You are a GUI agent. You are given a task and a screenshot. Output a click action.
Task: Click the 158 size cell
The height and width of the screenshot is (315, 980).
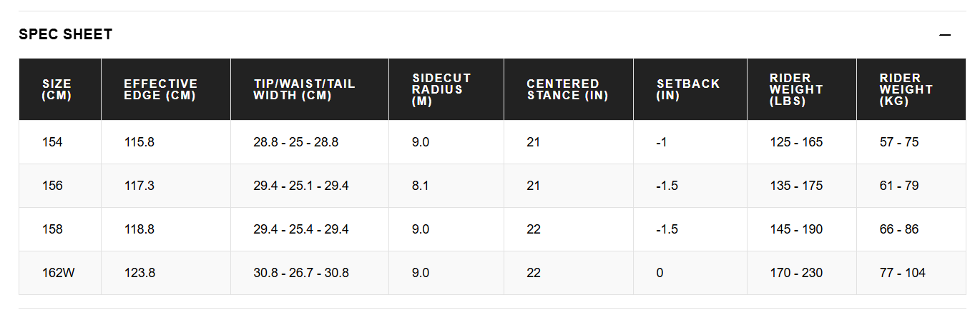pyautogui.click(x=52, y=229)
